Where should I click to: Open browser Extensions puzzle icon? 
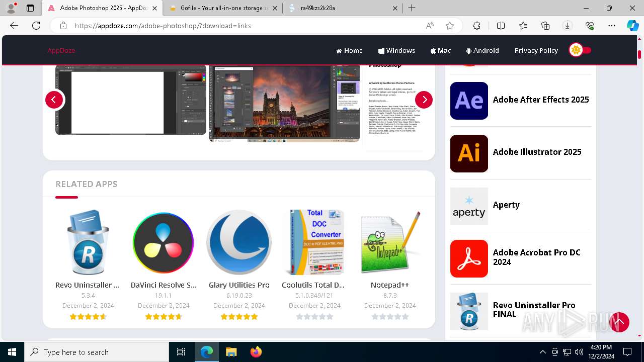[476, 26]
